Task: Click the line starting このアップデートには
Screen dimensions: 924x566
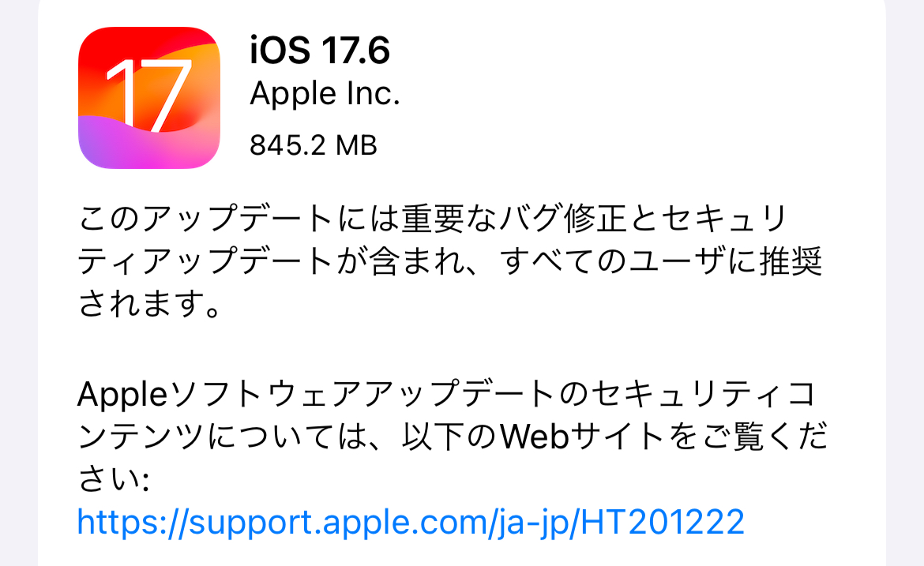Action: coord(433,219)
